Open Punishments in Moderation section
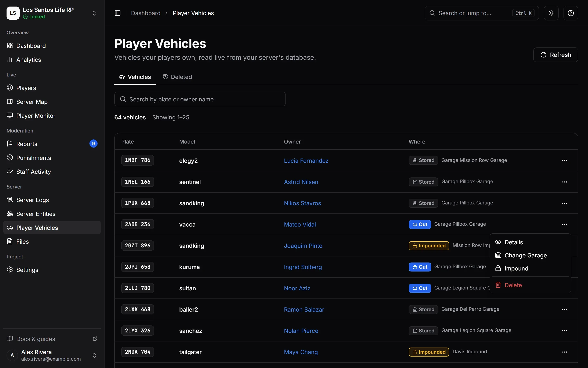 52,158
